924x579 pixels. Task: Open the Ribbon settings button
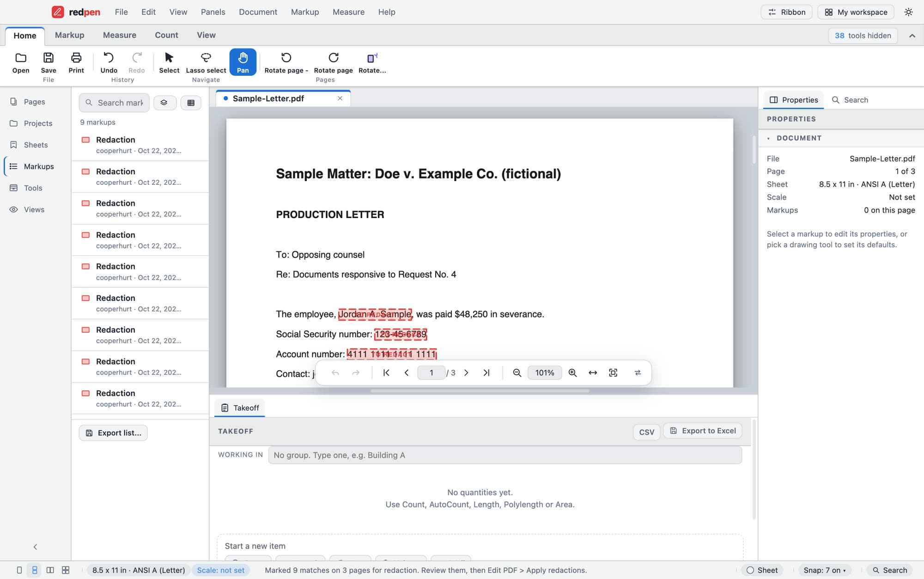pos(787,12)
